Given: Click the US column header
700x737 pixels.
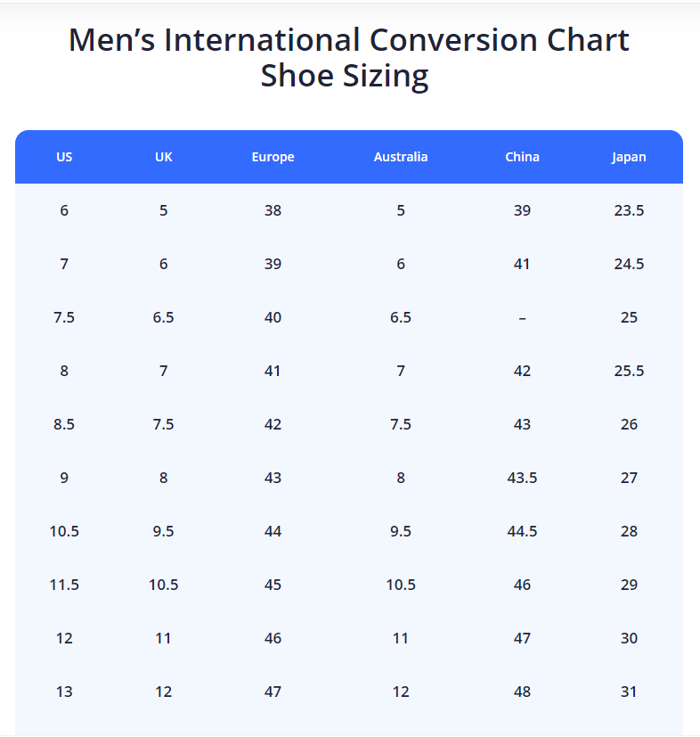Looking at the screenshot, I should (x=64, y=157).
